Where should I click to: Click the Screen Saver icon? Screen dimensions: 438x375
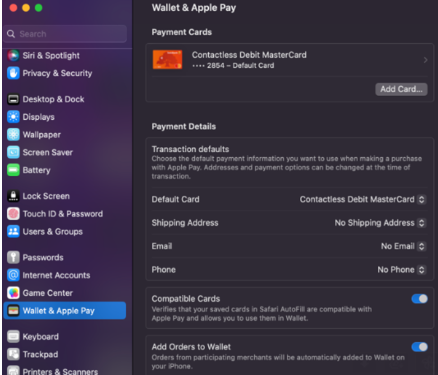[x=13, y=152]
